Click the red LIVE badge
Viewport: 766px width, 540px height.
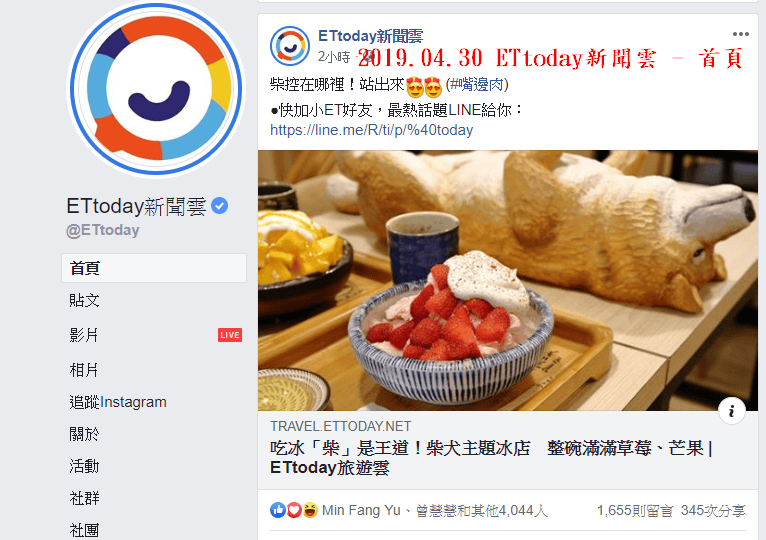[x=230, y=335]
